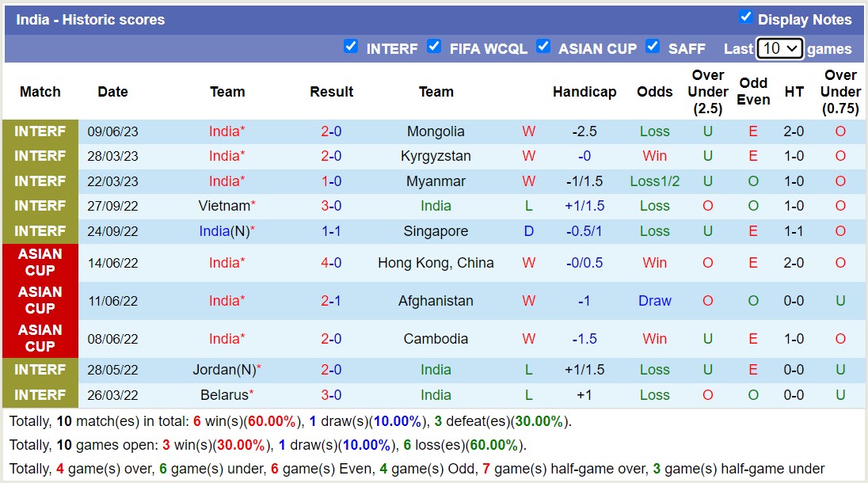Click Mongolia team name
The width and height of the screenshot is (868, 483).
pos(436,131)
